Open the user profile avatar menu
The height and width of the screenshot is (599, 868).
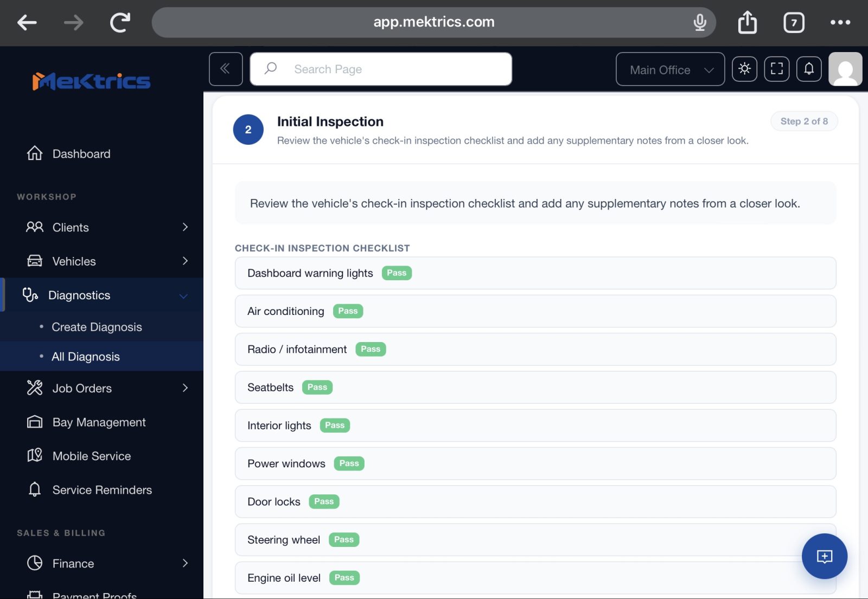pos(845,69)
